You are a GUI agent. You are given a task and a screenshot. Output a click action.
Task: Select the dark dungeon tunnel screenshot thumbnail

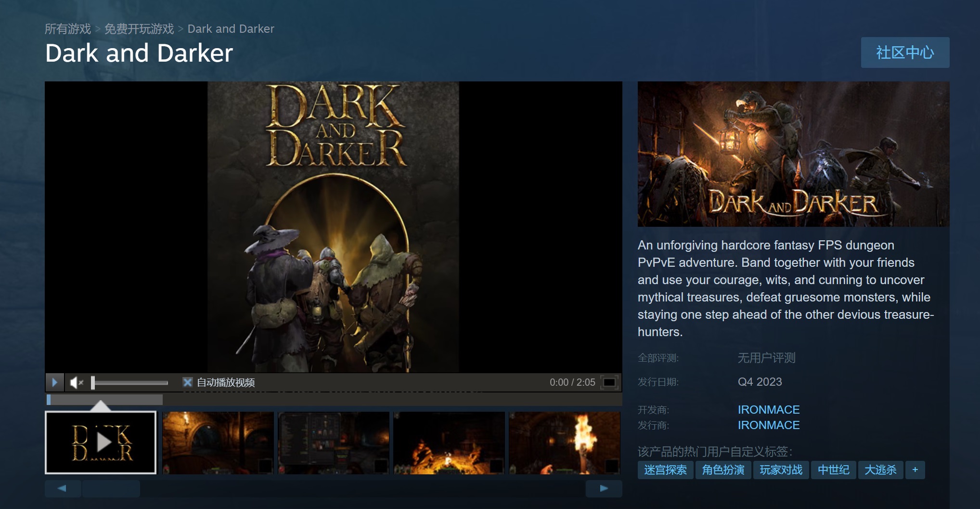218,443
